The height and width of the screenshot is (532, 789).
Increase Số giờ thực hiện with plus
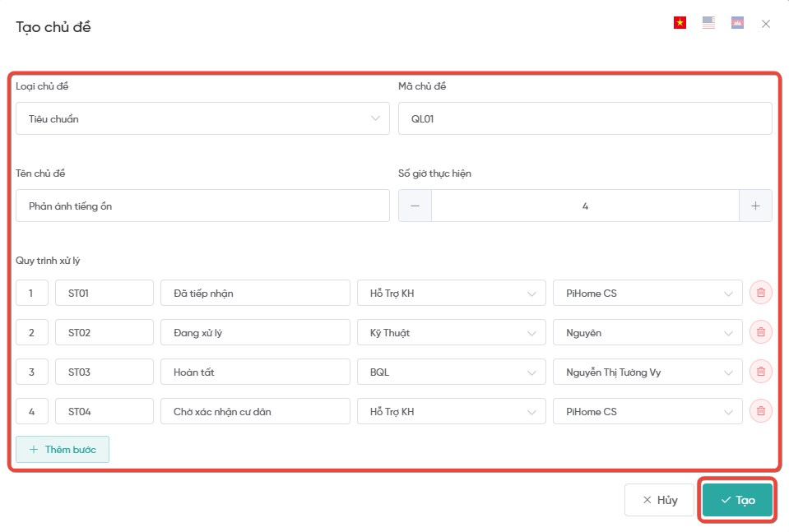(755, 206)
